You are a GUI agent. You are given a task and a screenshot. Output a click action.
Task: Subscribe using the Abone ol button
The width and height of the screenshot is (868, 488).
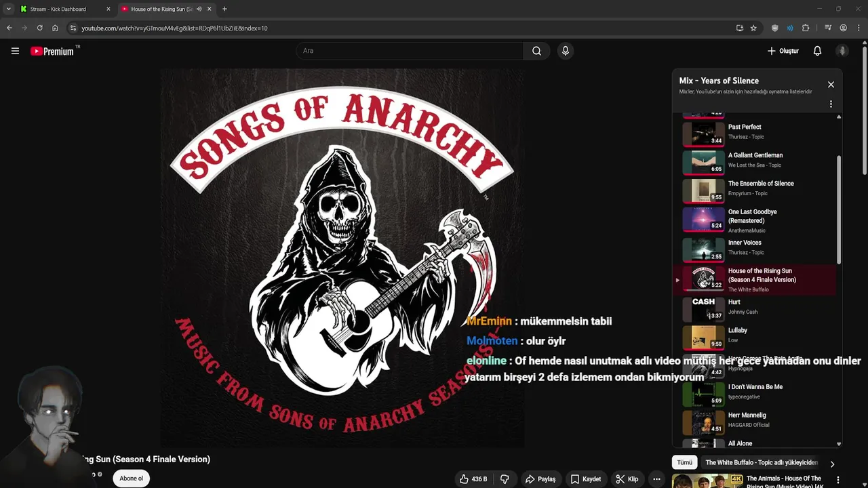(x=132, y=479)
